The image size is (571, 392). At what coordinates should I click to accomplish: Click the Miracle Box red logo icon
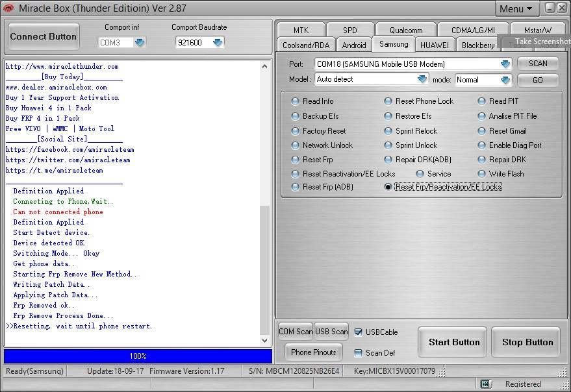8,8
